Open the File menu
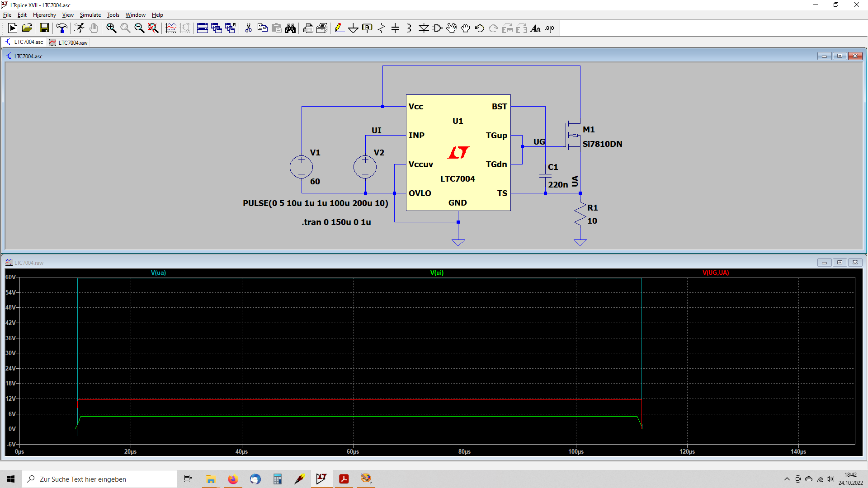Screen dimensions: 868x488 tap(7, 15)
